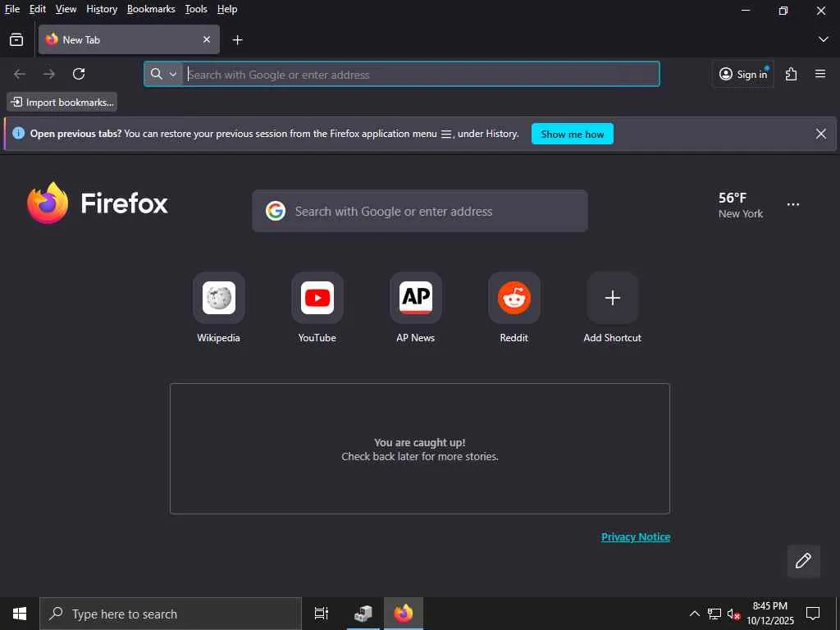The height and width of the screenshot is (630, 840).
Task: Close the New Tab tab
Action: pos(207,39)
